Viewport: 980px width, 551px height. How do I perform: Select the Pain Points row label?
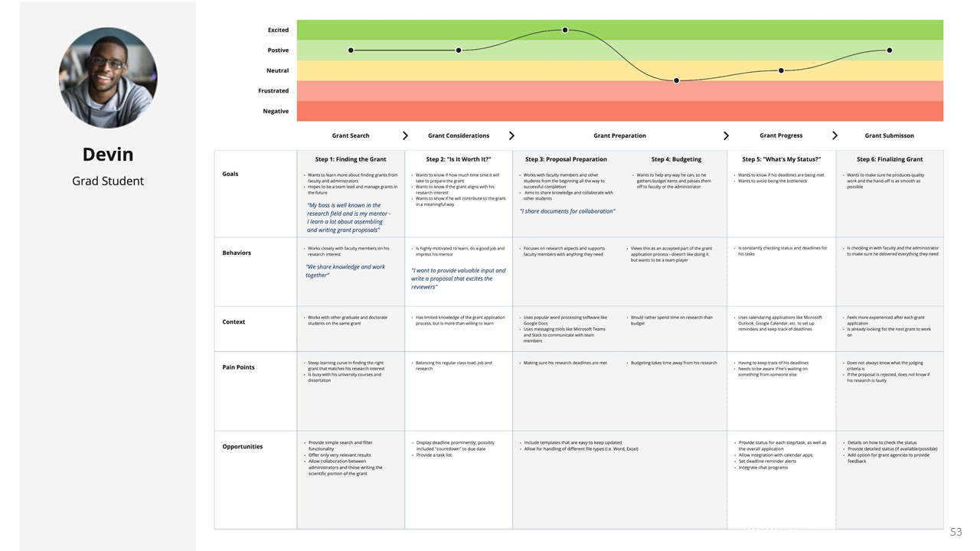[x=238, y=367]
